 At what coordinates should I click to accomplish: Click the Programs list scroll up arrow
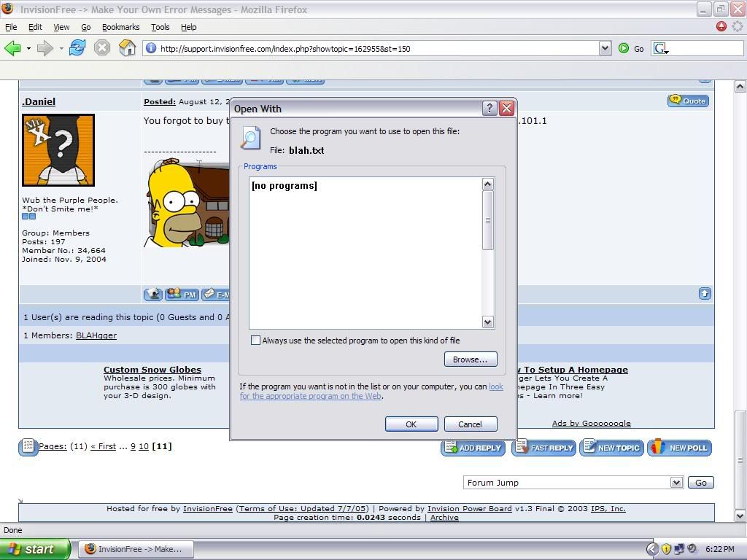[x=488, y=184]
